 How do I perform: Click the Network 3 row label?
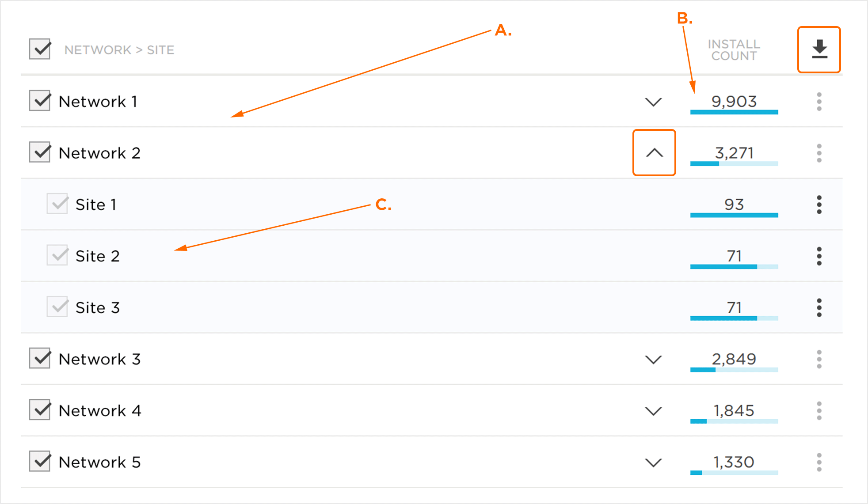pos(99,359)
